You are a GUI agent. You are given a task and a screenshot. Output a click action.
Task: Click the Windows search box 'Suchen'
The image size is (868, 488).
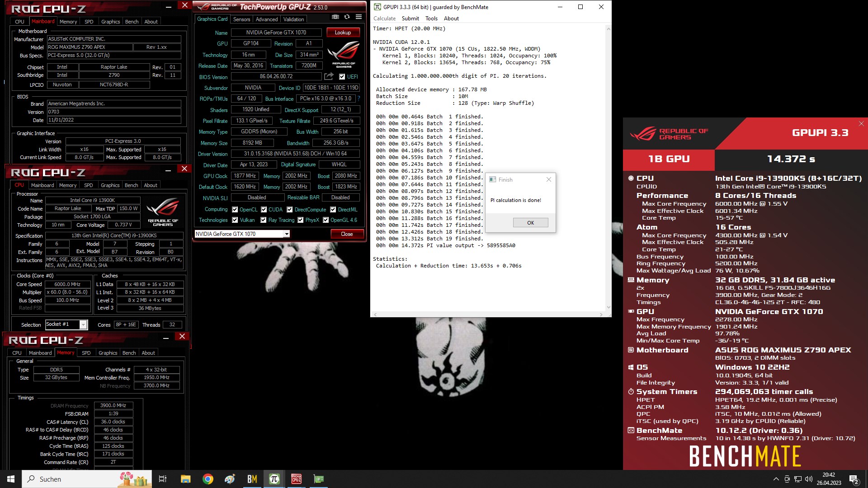pos(87,479)
